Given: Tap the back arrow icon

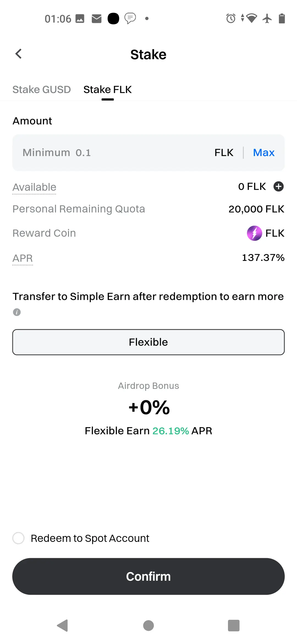Looking at the screenshot, I should (x=18, y=54).
